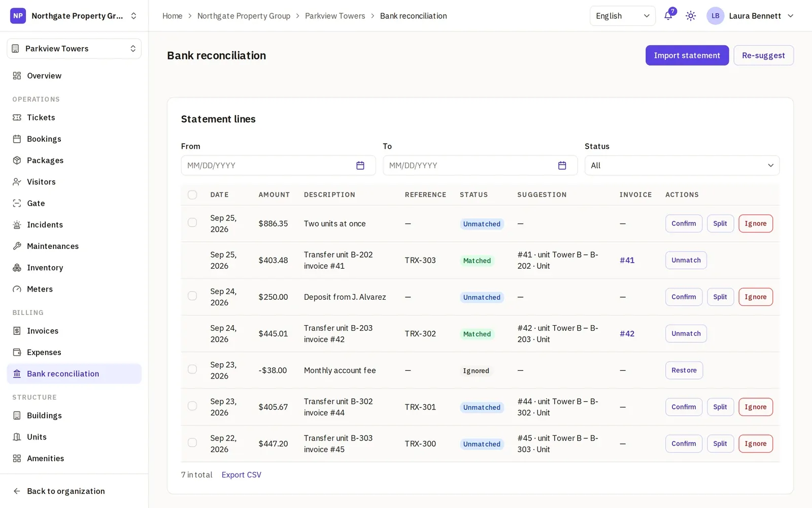Click the Units door icon in sidebar
Viewport: 812px width, 508px height.
[17, 437]
